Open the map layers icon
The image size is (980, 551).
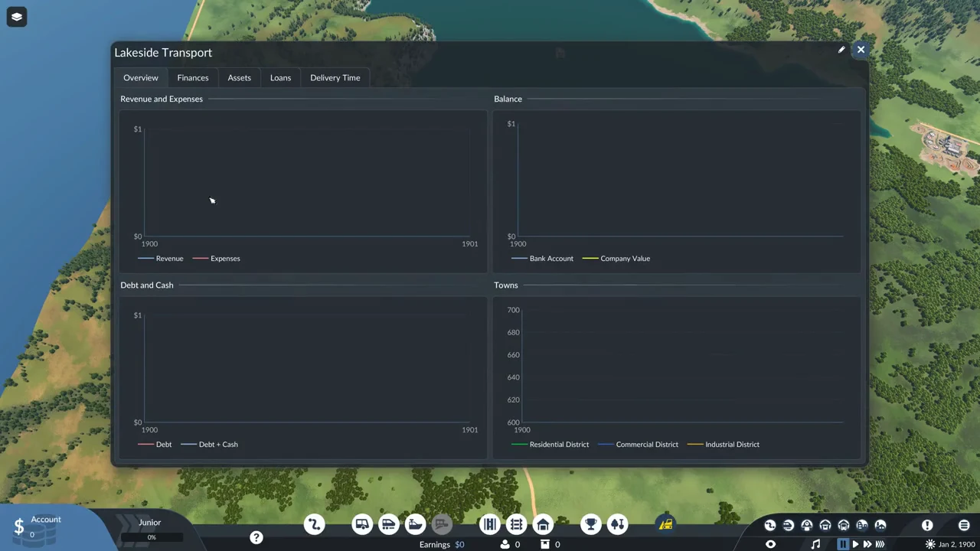tap(17, 17)
